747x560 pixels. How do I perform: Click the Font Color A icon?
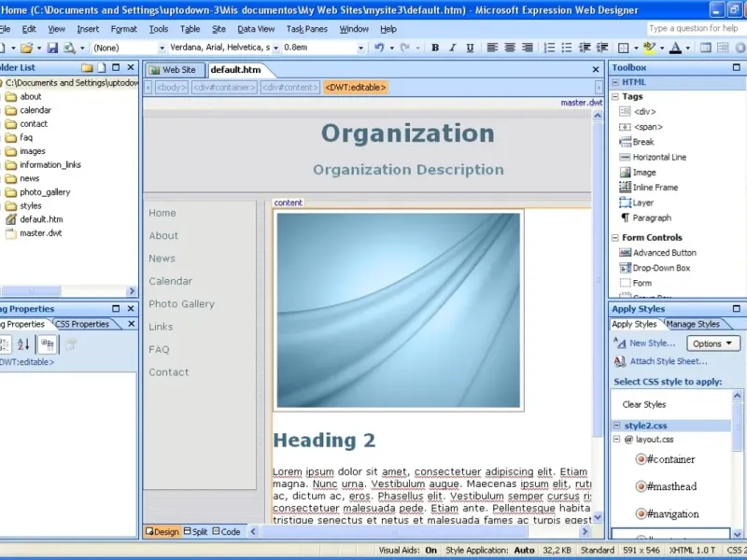pos(675,48)
